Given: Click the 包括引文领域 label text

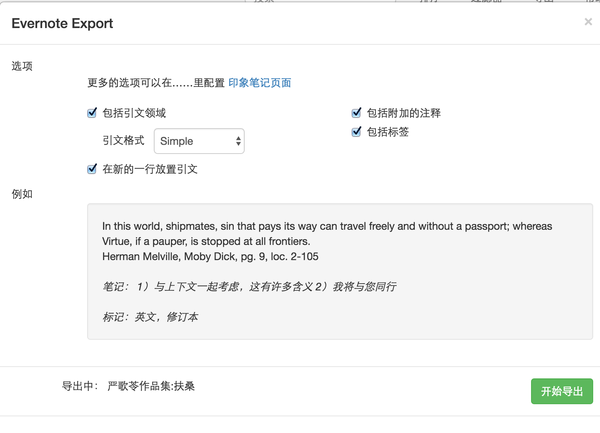Looking at the screenshot, I should pyautogui.click(x=134, y=113).
